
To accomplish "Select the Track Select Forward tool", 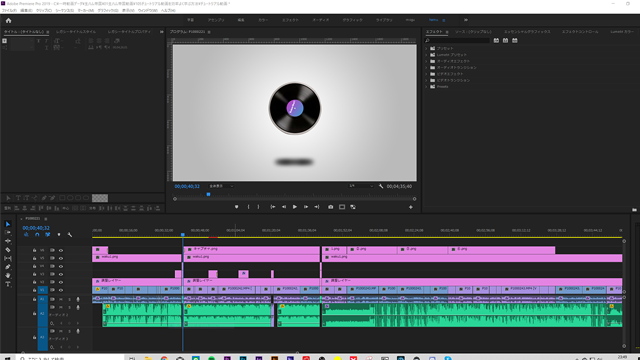I will (8, 232).
